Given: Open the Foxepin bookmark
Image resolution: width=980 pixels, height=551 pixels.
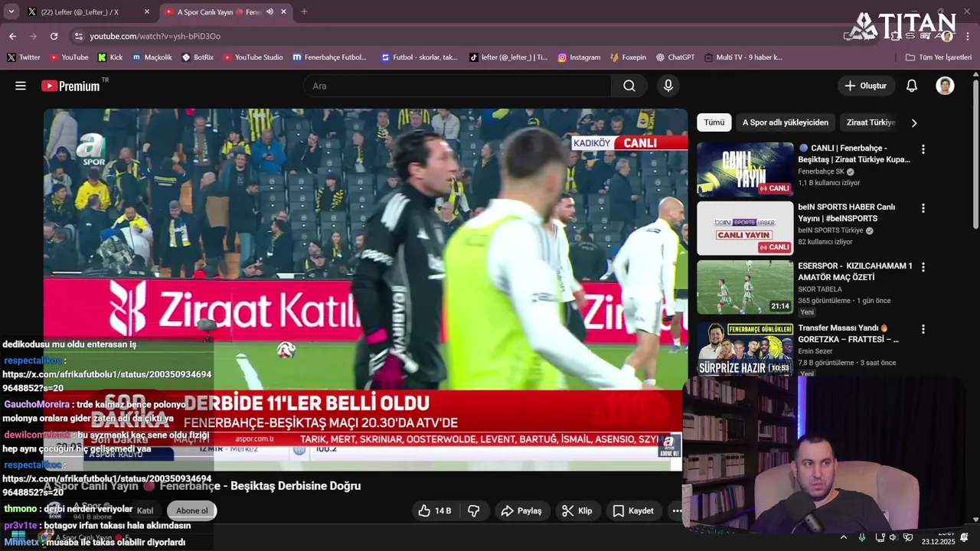Looking at the screenshot, I should (628, 57).
